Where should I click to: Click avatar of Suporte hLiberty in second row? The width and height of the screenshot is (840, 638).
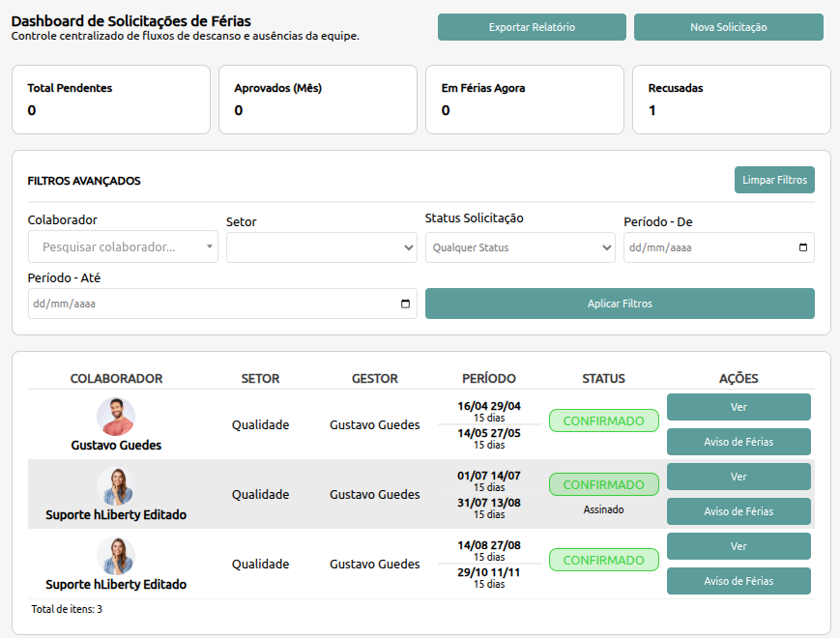point(116,486)
